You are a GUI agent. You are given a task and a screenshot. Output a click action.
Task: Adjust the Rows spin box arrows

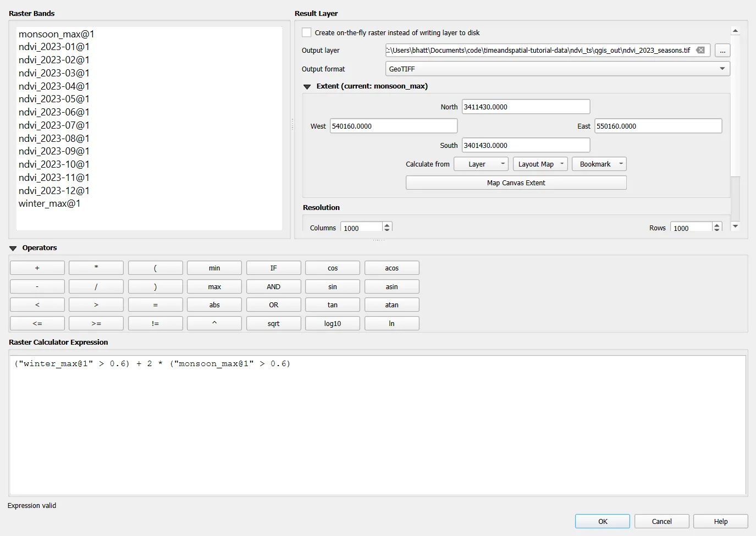point(717,228)
